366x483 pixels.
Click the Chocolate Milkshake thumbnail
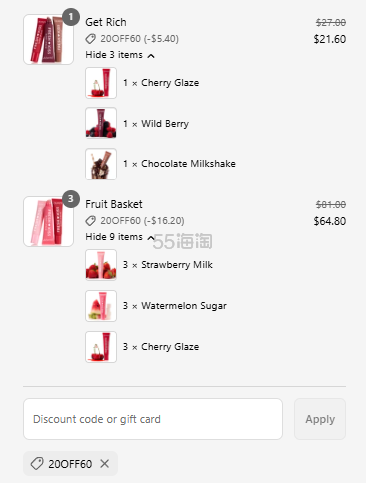[101, 164]
